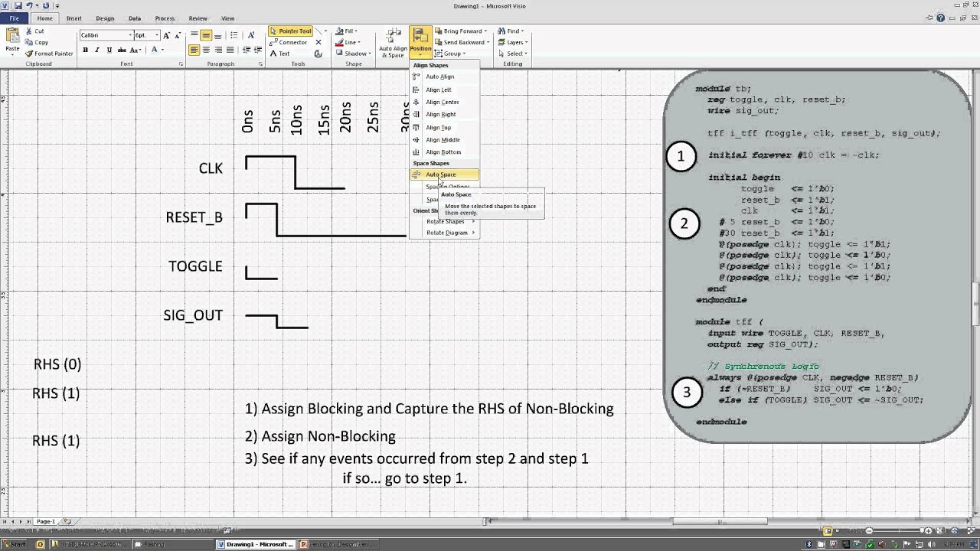Choose Align Left menu item

click(x=445, y=90)
